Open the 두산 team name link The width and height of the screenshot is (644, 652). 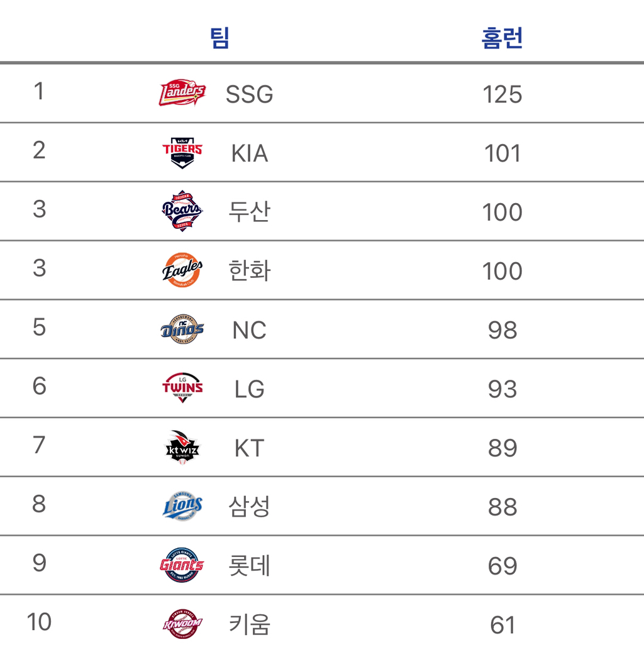coord(249,212)
